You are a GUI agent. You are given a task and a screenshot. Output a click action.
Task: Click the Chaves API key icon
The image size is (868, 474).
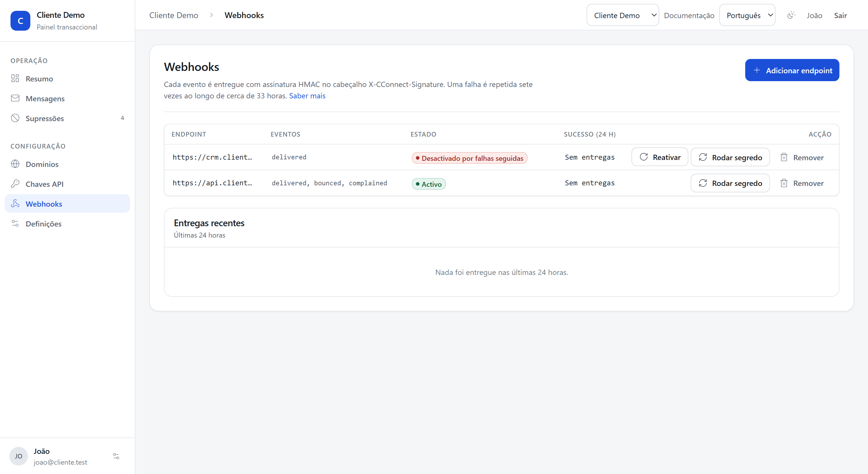point(15,184)
